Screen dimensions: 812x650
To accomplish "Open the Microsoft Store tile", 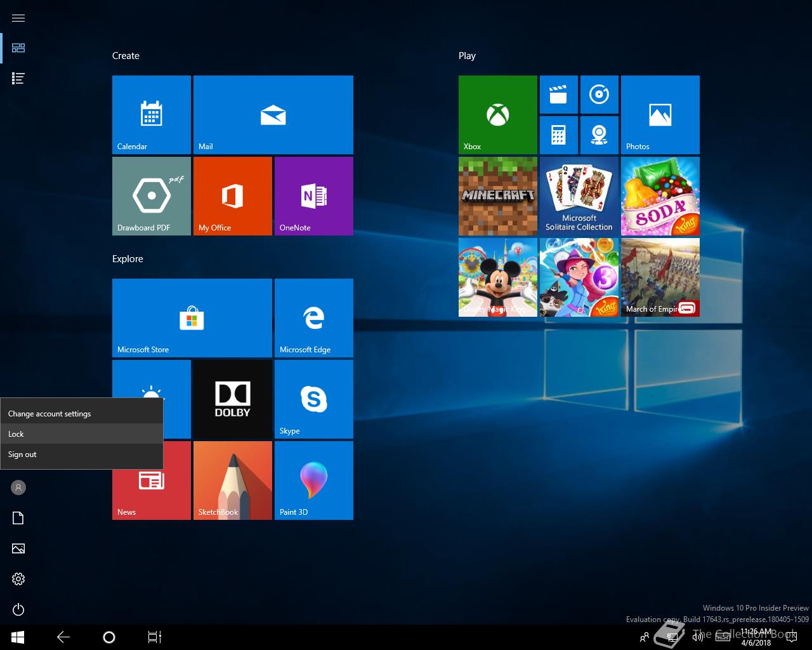I will click(192, 318).
